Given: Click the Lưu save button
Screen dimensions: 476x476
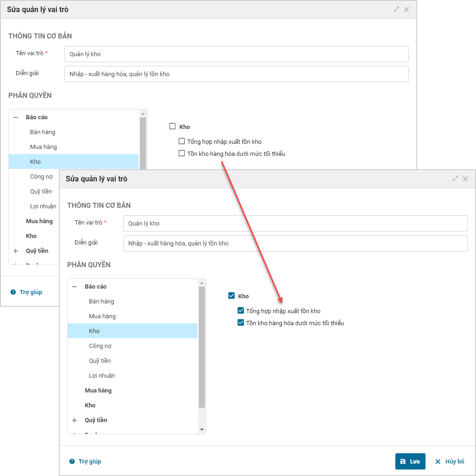Looking at the screenshot, I should pyautogui.click(x=410, y=462).
